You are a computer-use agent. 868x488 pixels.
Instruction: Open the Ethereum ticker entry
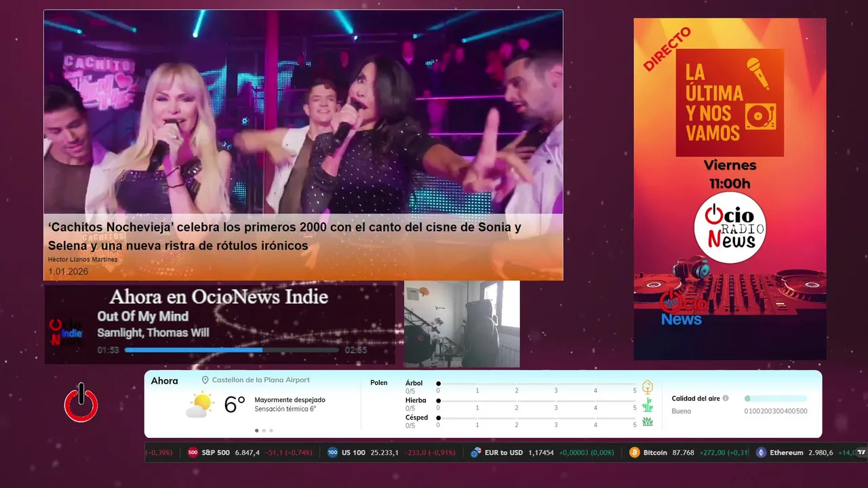(807, 452)
